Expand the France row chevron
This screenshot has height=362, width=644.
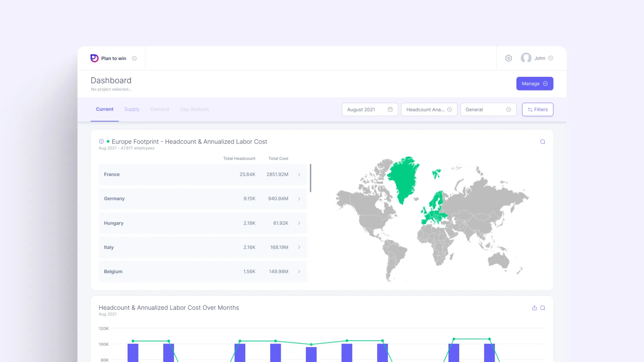(299, 175)
